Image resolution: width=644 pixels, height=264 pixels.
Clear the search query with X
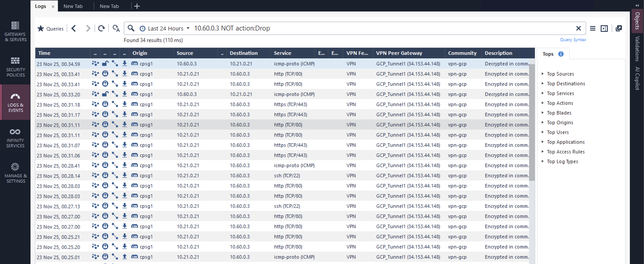(x=578, y=28)
